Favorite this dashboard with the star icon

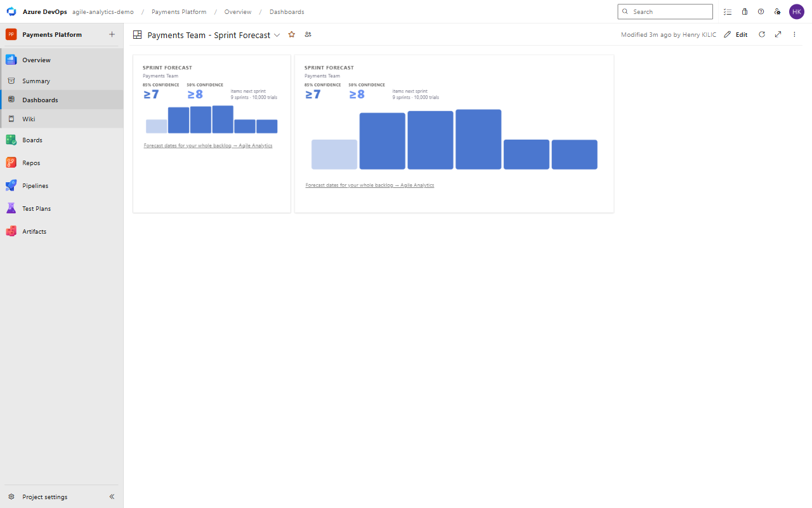click(292, 34)
